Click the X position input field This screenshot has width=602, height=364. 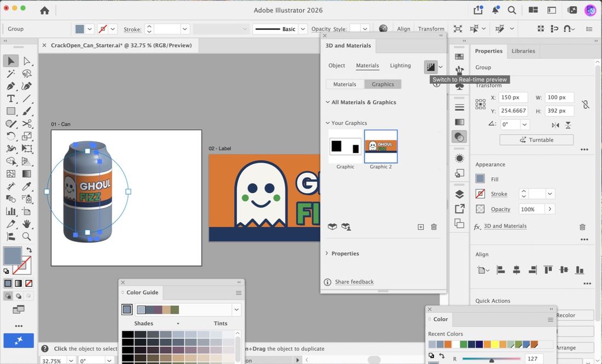click(x=513, y=97)
